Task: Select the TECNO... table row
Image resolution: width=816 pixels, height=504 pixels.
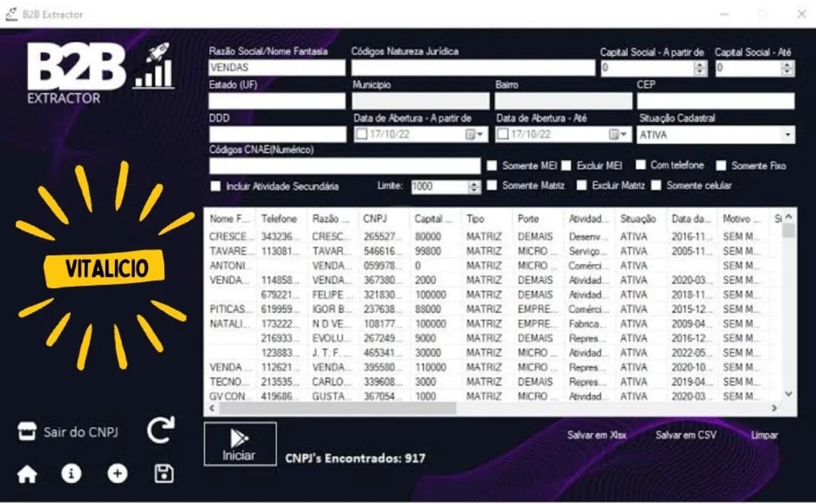Action: (x=494, y=382)
